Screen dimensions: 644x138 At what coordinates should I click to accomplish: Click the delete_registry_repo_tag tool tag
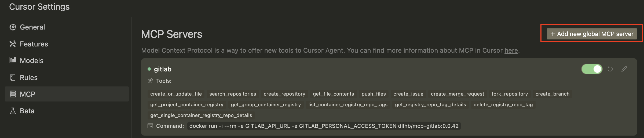503,105
